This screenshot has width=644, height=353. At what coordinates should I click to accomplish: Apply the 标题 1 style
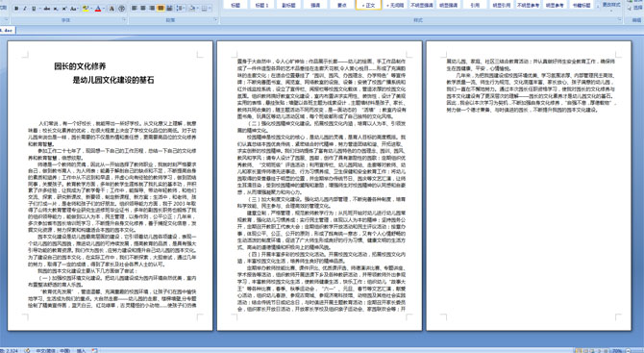point(261,5)
